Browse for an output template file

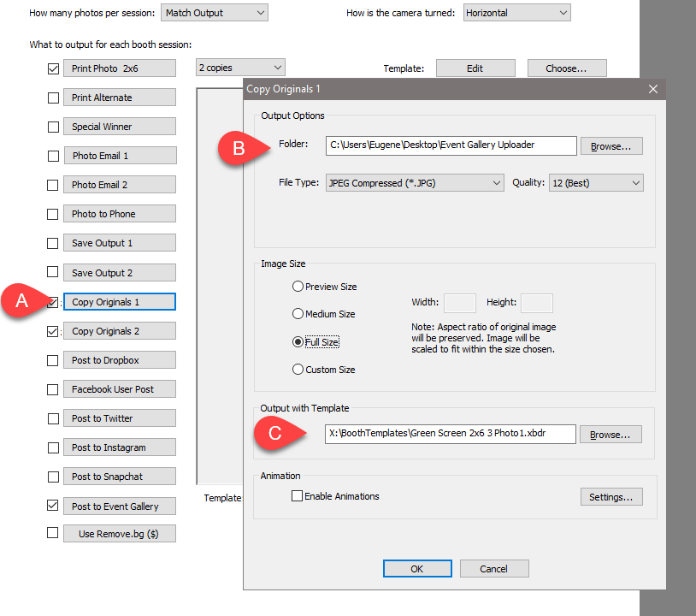click(x=611, y=435)
